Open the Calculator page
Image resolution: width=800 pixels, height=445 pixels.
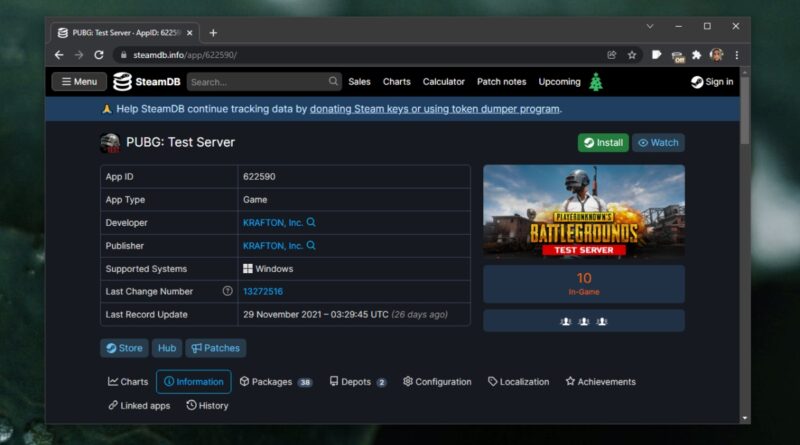coord(443,82)
